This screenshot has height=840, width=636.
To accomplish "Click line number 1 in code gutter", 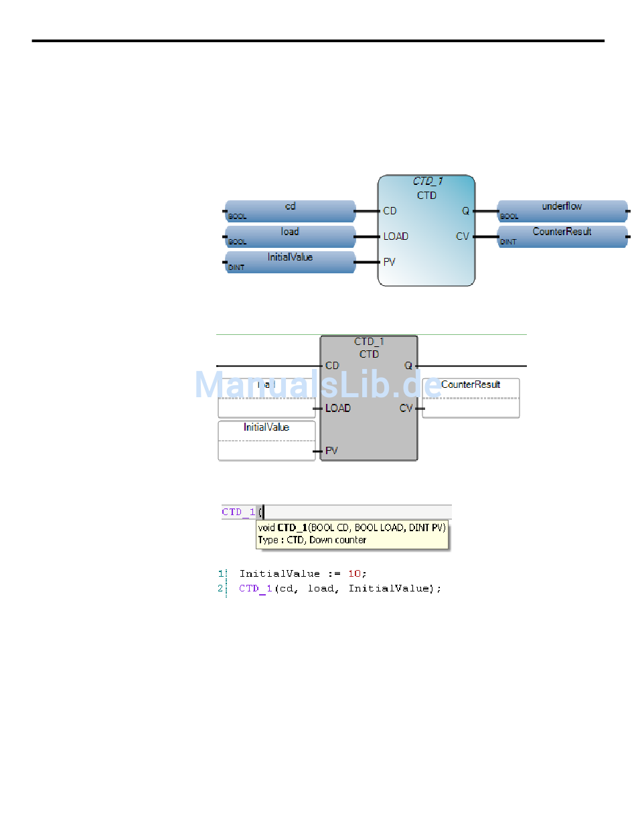I will (220, 573).
